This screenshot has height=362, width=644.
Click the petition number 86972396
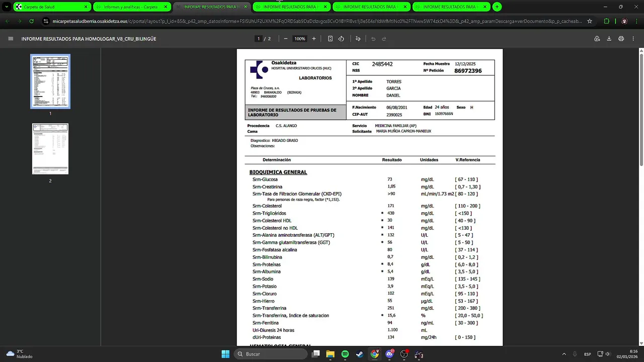[x=468, y=71]
